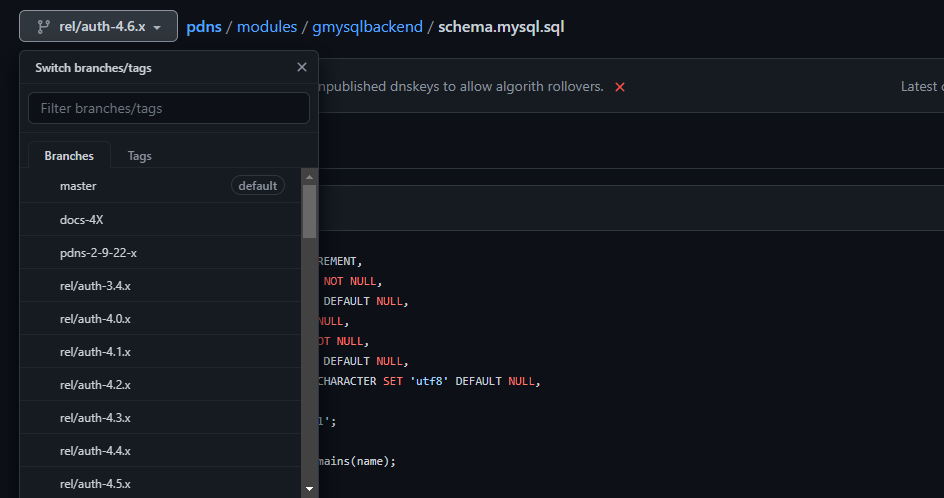Select the rel/auth-4.1.x branch
This screenshot has width=944, height=498.
161,352
